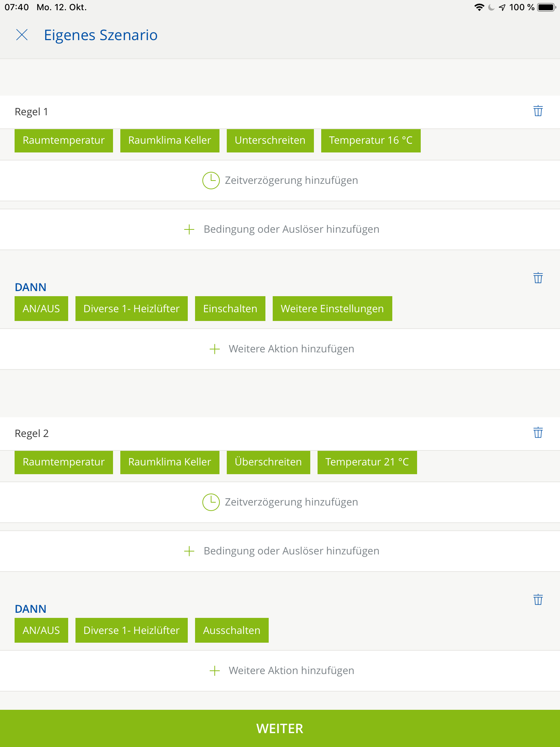The height and width of the screenshot is (747, 560).
Task: Change the Unterschreiten comparison in Regel 1
Action: [270, 140]
